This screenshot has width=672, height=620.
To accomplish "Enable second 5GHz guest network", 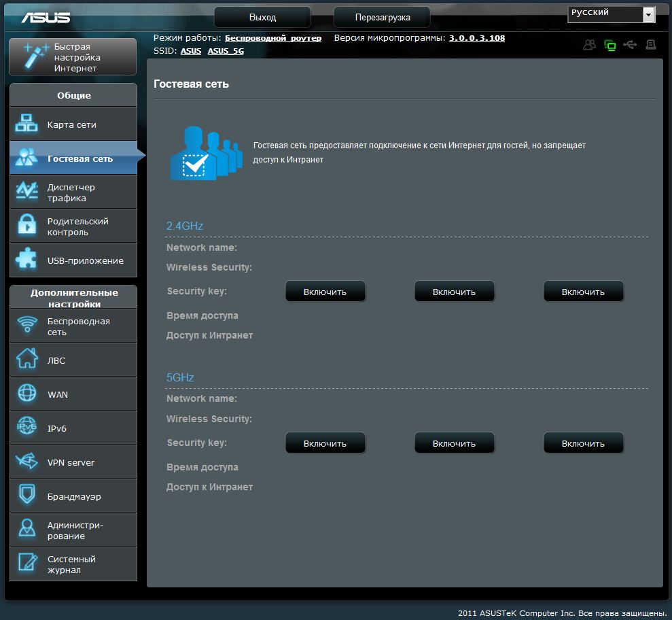I will (x=455, y=443).
